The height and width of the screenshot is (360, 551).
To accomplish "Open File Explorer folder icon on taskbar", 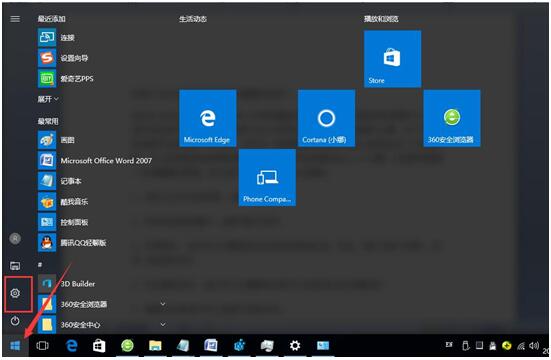I will [x=155, y=346].
